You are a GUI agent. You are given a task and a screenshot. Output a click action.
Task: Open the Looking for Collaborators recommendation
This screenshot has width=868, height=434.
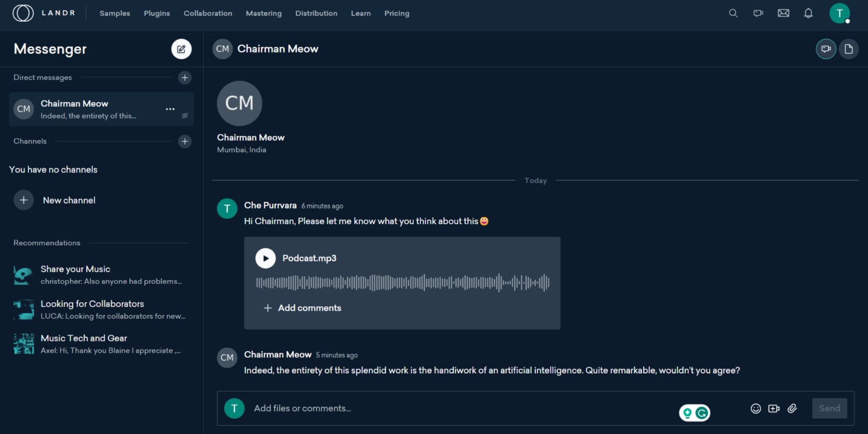click(93, 304)
